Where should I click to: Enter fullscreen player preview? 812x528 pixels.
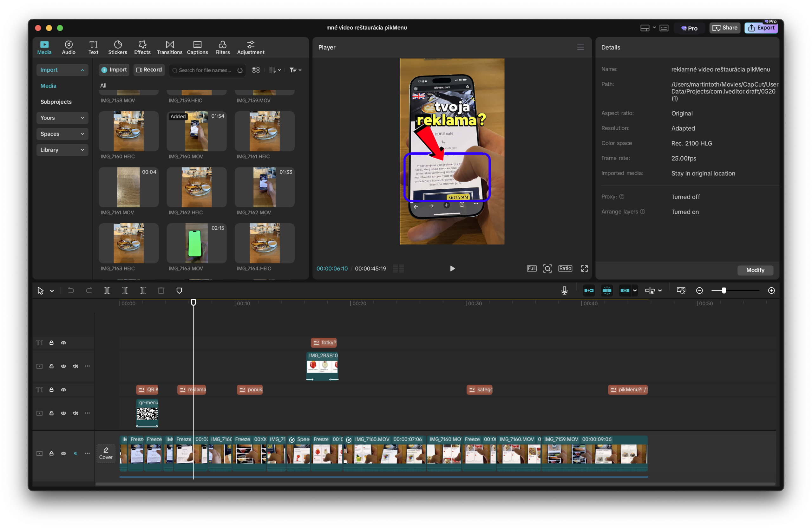pos(584,268)
